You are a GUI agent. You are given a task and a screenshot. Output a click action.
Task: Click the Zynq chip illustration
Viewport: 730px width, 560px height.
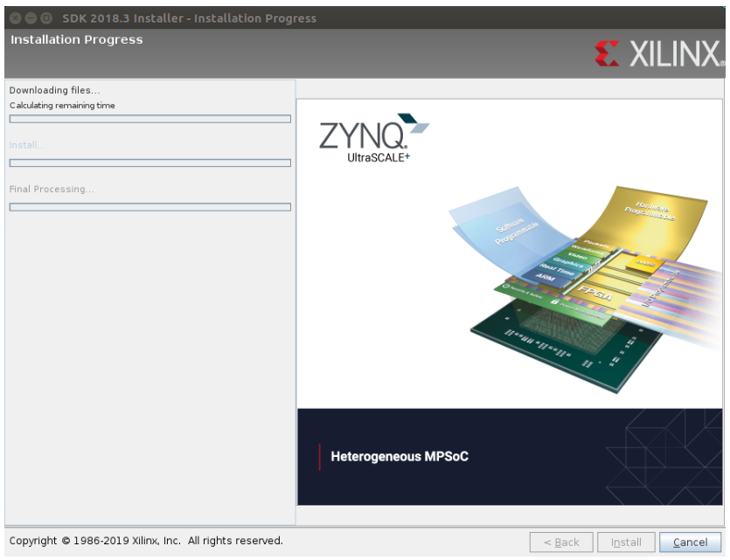pos(587,288)
